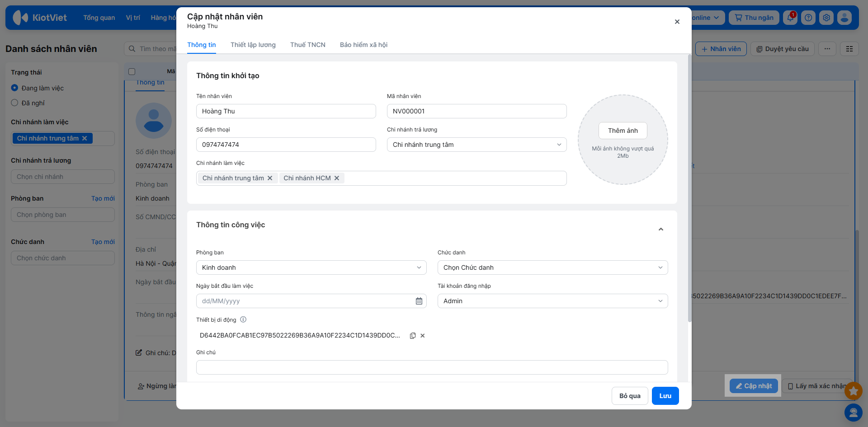Open sidebar Chọn phòng ban filter
The height and width of the screenshot is (427, 868).
tap(63, 215)
